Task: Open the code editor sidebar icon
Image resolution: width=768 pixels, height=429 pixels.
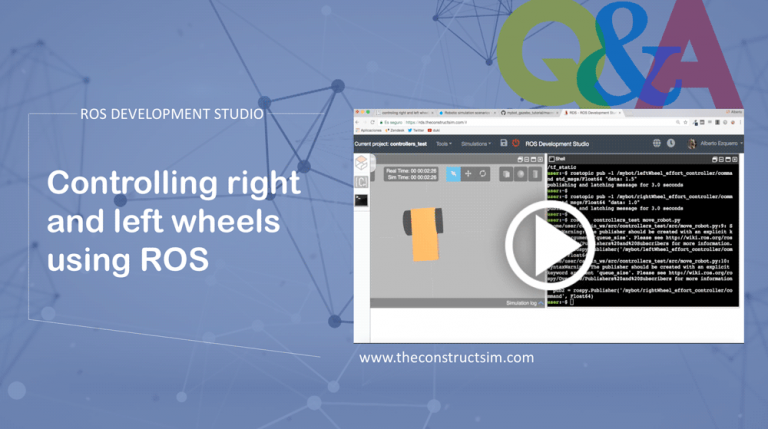Action: click(361, 182)
